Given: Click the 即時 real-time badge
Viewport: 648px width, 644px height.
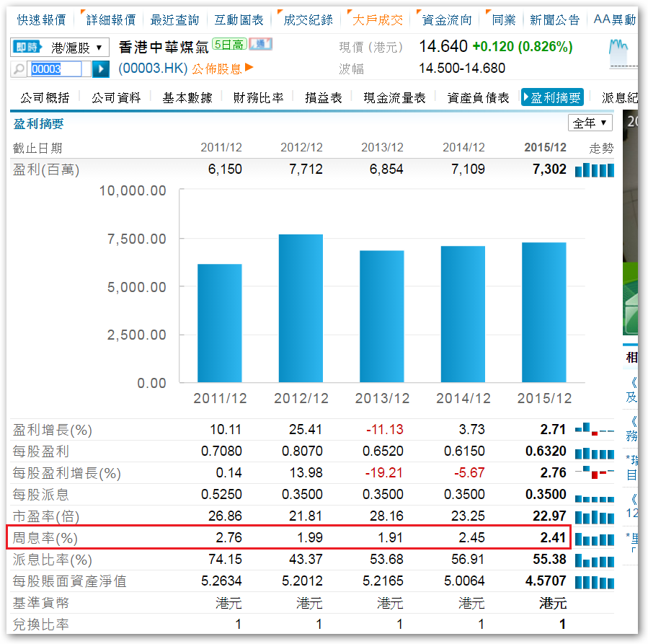Looking at the screenshot, I should tap(27, 48).
